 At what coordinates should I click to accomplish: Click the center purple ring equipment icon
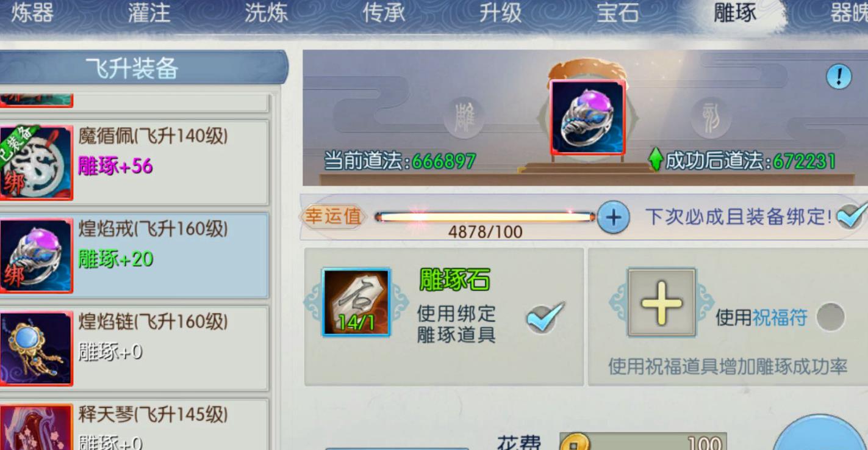pos(587,117)
